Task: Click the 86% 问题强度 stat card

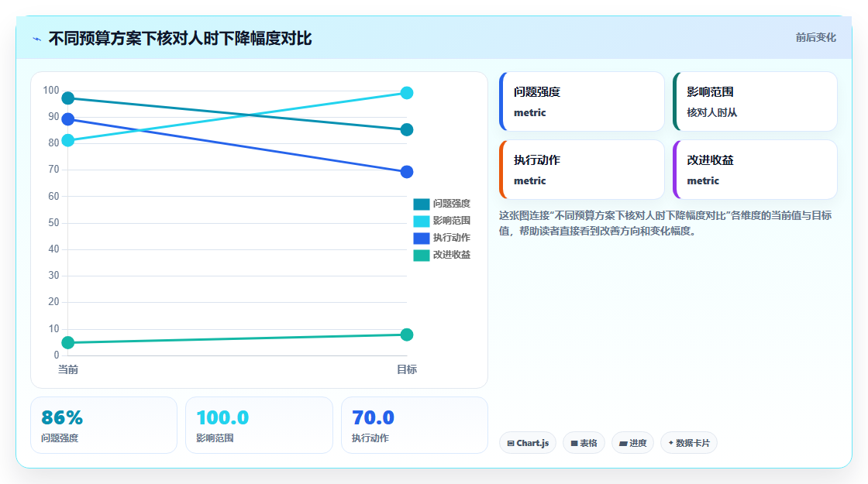Action: tap(104, 425)
